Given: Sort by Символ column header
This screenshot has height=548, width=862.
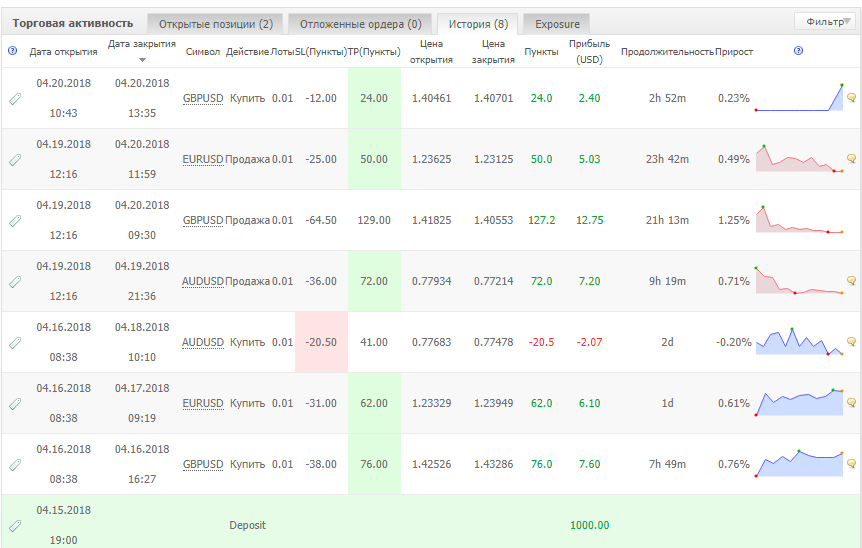Looking at the screenshot, I should tap(203, 52).
